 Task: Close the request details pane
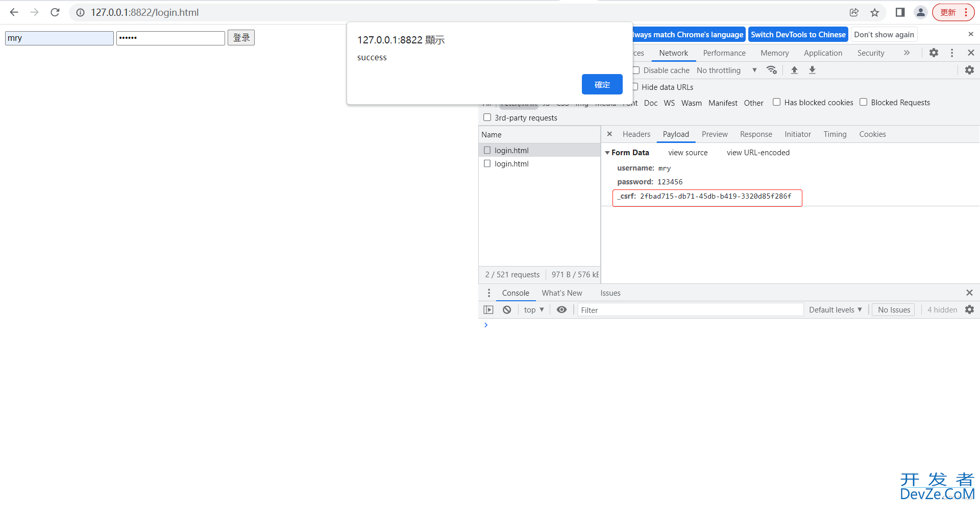609,134
